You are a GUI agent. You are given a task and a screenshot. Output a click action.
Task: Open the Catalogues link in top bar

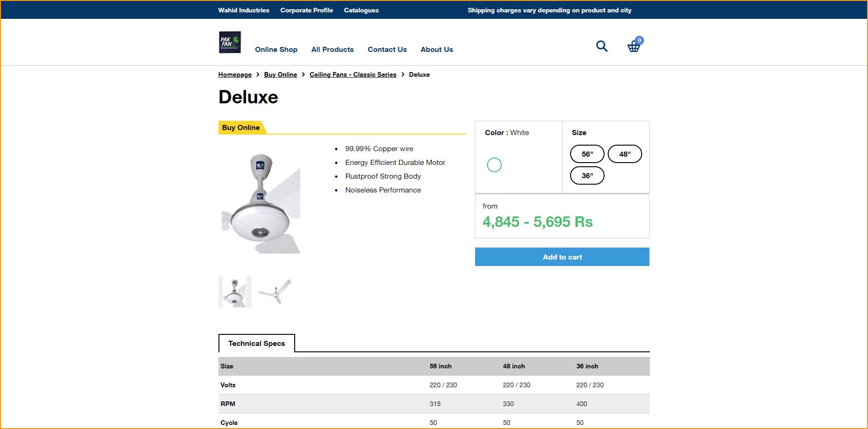tap(361, 10)
